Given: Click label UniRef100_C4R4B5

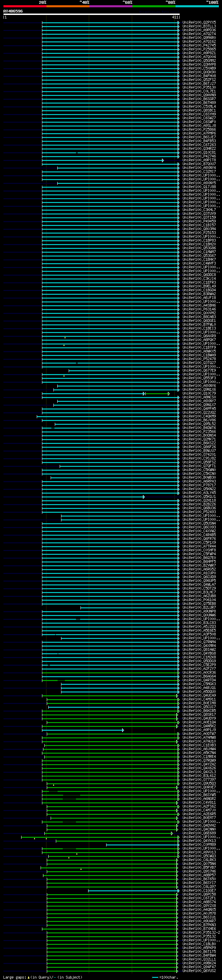Looking at the screenshot, I should 199,535.
